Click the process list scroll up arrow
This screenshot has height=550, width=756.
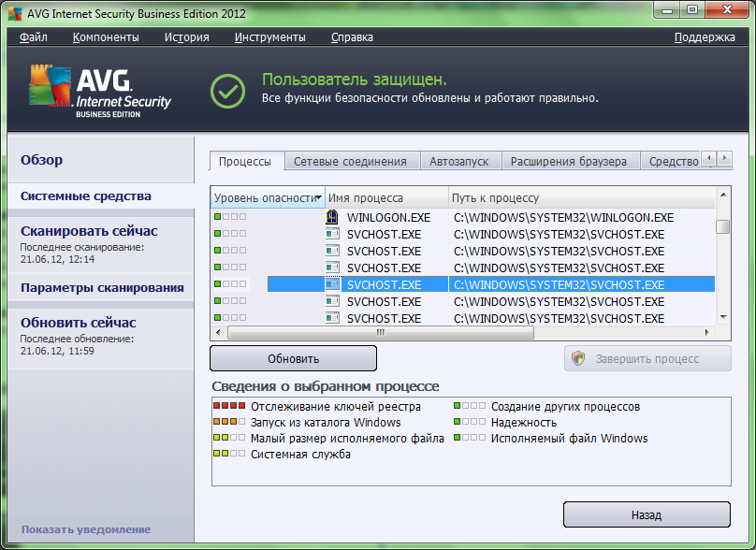pos(723,195)
